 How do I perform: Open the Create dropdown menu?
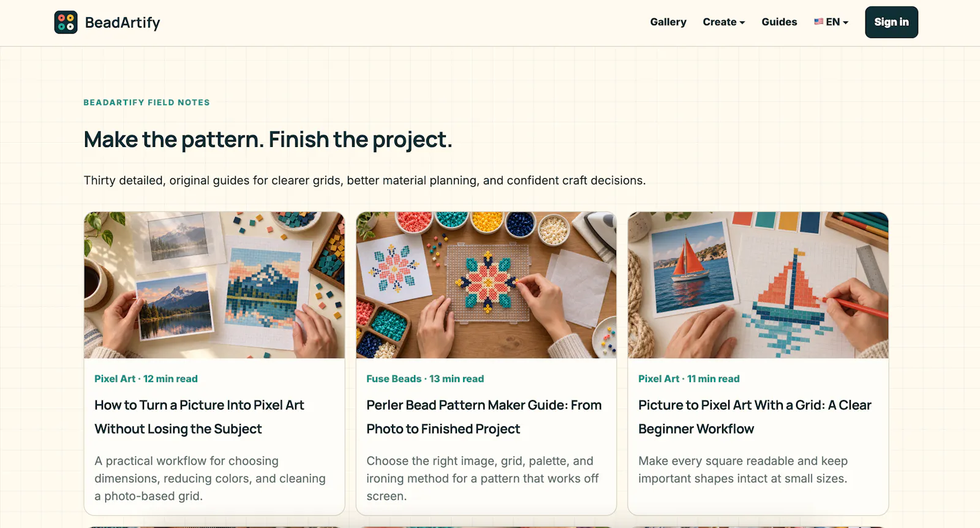pyautogui.click(x=724, y=22)
